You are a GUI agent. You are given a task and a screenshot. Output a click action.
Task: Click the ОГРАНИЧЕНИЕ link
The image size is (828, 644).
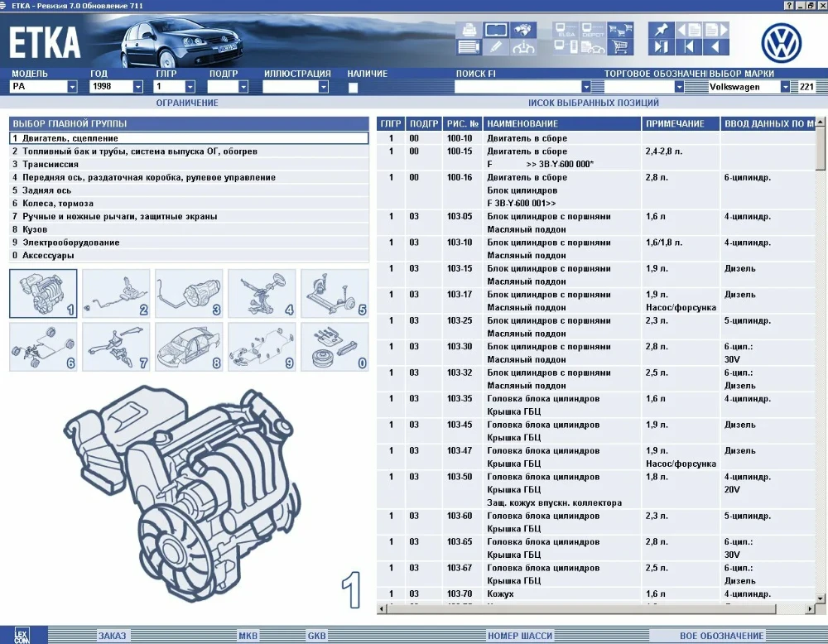point(187,103)
